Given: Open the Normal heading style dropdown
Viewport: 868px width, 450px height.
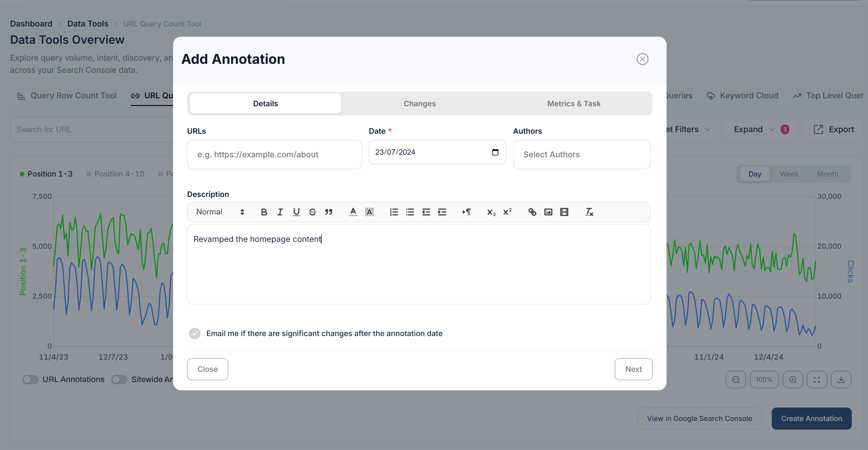Looking at the screenshot, I should click(x=220, y=212).
